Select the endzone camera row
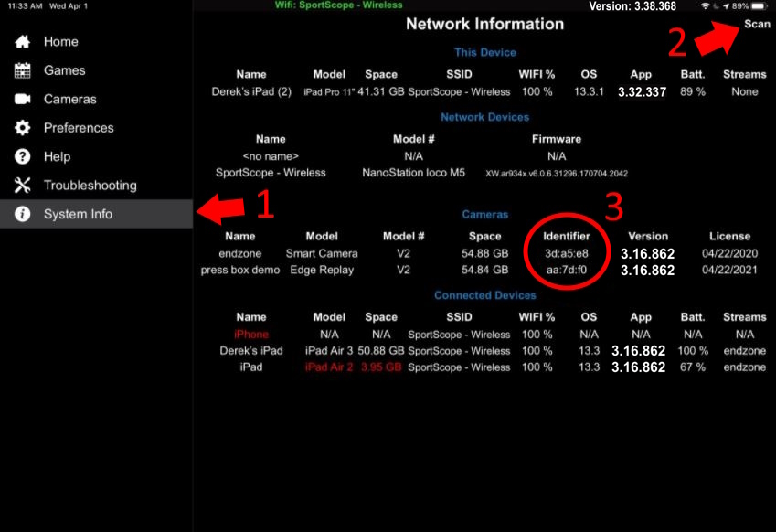Viewport: 776px width, 532px height. [240, 253]
